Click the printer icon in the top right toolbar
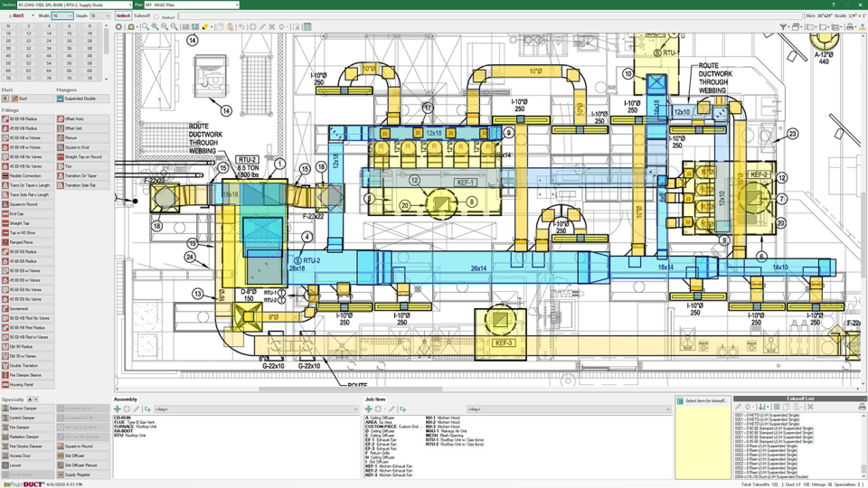The width and height of the screenshot is (868, 488). (850, 26)
